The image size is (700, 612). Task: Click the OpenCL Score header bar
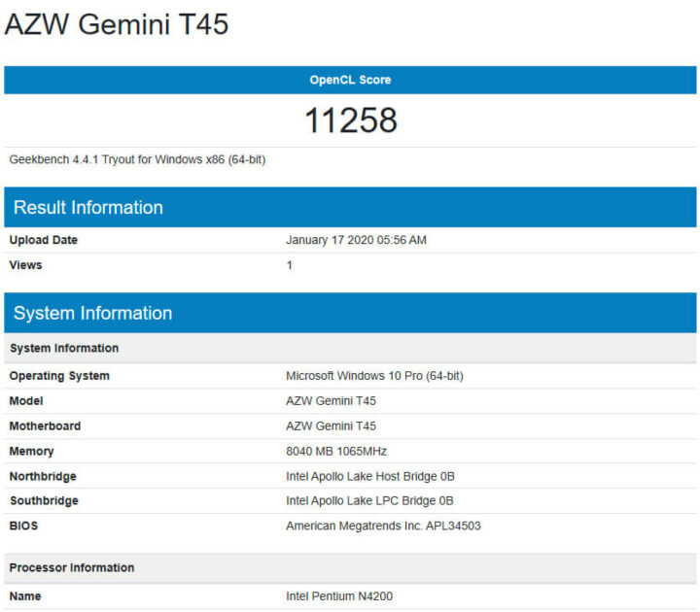coord(350,80)
